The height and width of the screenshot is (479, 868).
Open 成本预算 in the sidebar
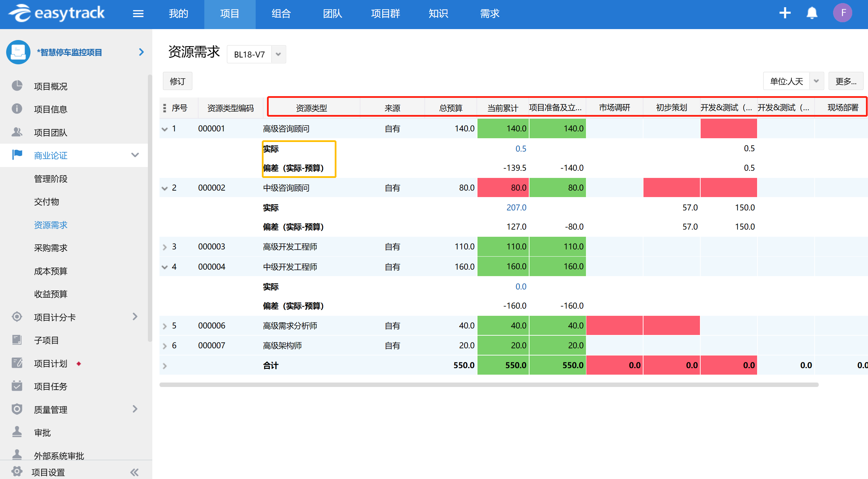click(x=51, y=271)
